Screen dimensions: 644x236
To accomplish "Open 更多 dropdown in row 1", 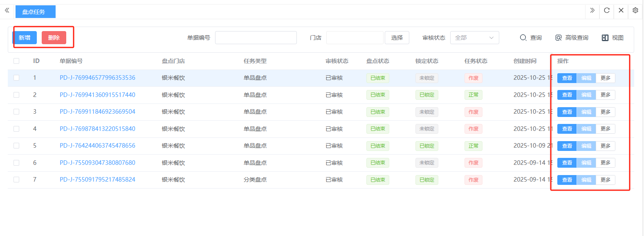I will (x=605, y=78).
